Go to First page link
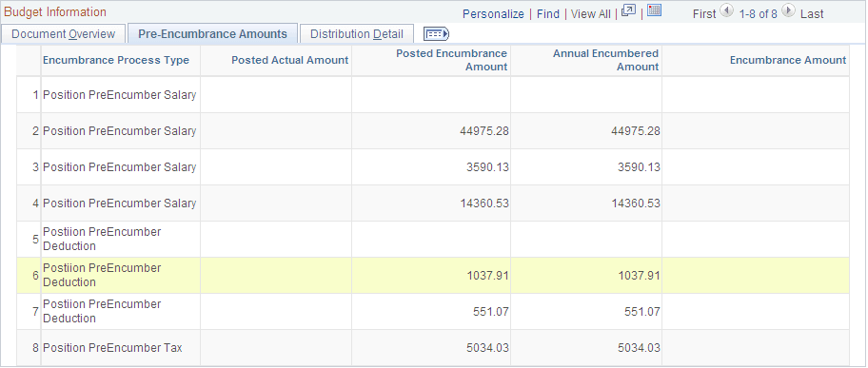 (x=704, y=14)
